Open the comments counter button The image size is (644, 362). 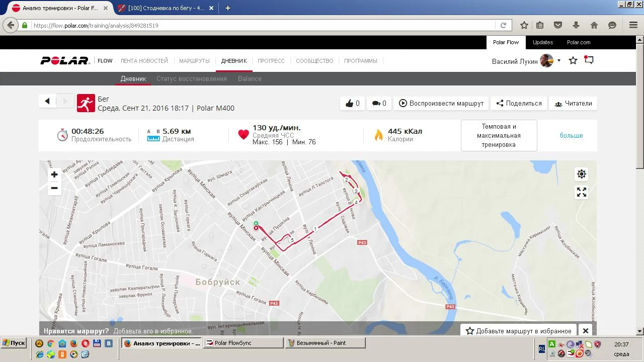[379, 103]
